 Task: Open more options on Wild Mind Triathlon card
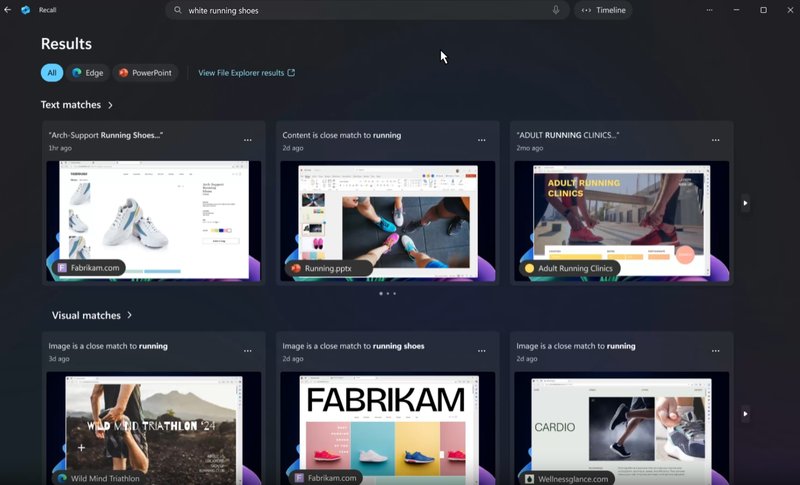(x=248, y=351)
